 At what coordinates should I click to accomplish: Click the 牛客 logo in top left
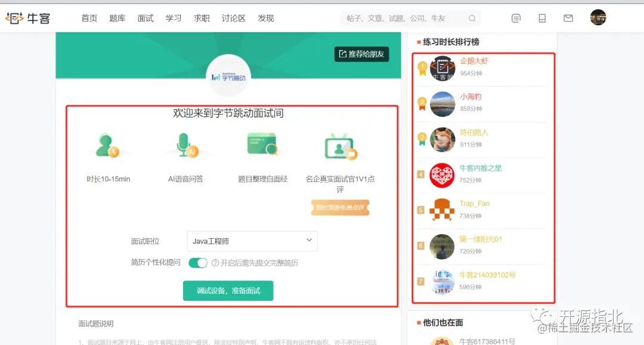click(28, 17)
